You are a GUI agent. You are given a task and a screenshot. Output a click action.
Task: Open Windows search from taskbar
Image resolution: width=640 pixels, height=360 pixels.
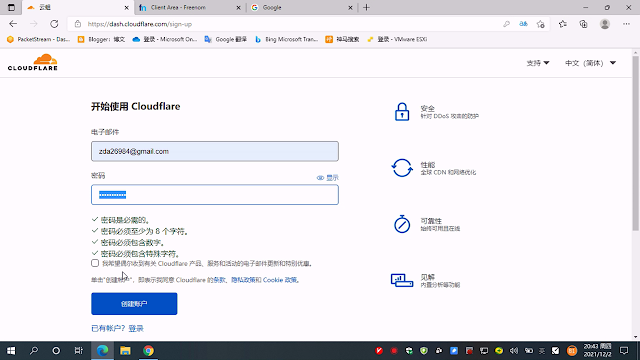point(34,351)
